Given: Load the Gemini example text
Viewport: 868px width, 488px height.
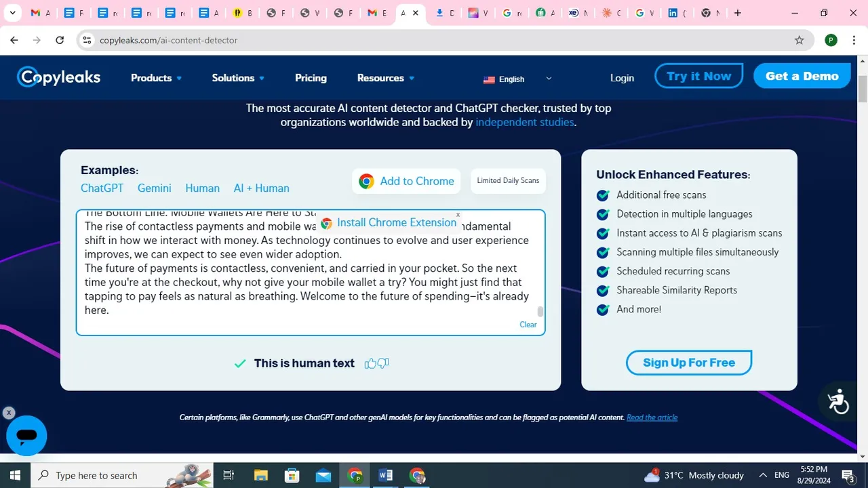Looking at the screenshot, I should 155,188.
